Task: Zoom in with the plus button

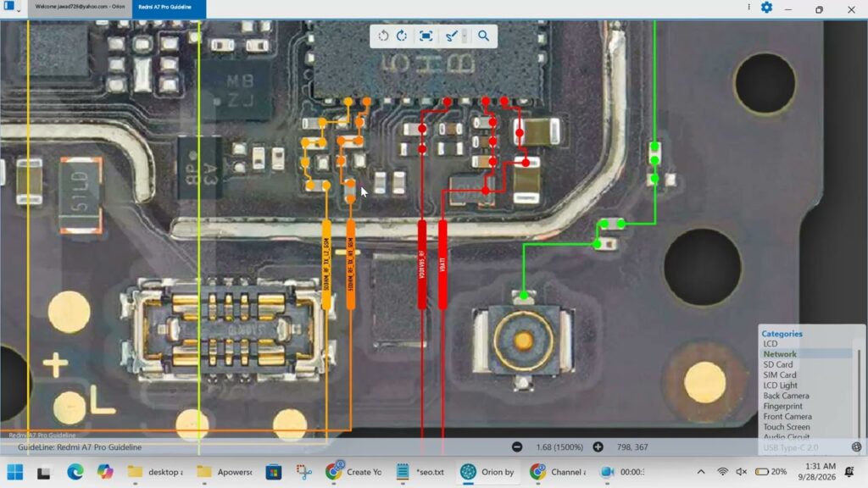Action: click(598, 447)
